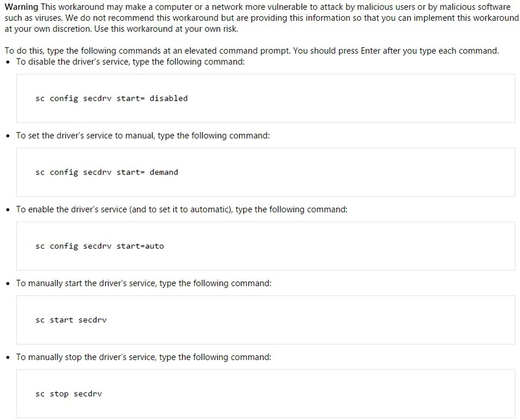Viewport: 520px width, 420px height.
Task: Click the bullet point before "To manually stop"
Action: [x=9, y=358]
